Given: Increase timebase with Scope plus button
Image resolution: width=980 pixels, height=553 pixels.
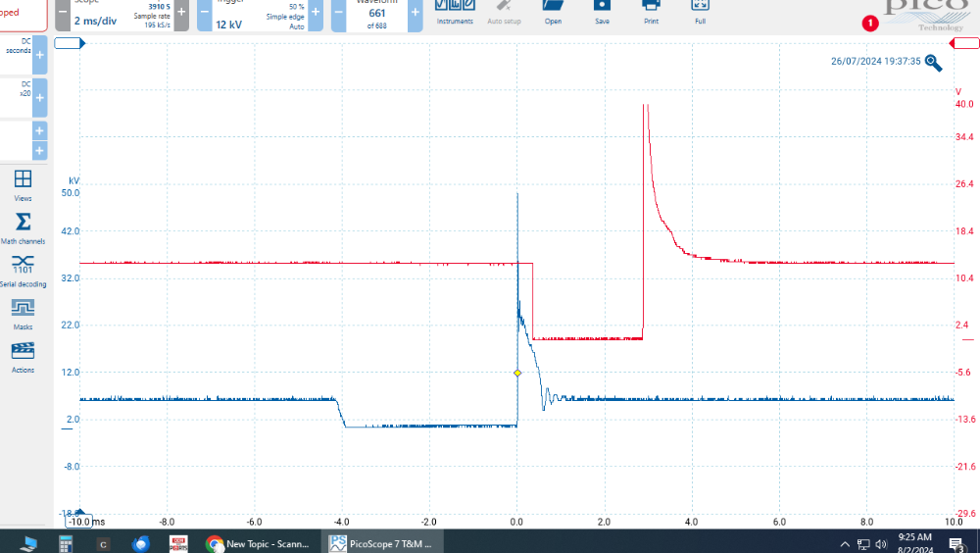Looking at the screenshot, I should click(x=181, y=15).
